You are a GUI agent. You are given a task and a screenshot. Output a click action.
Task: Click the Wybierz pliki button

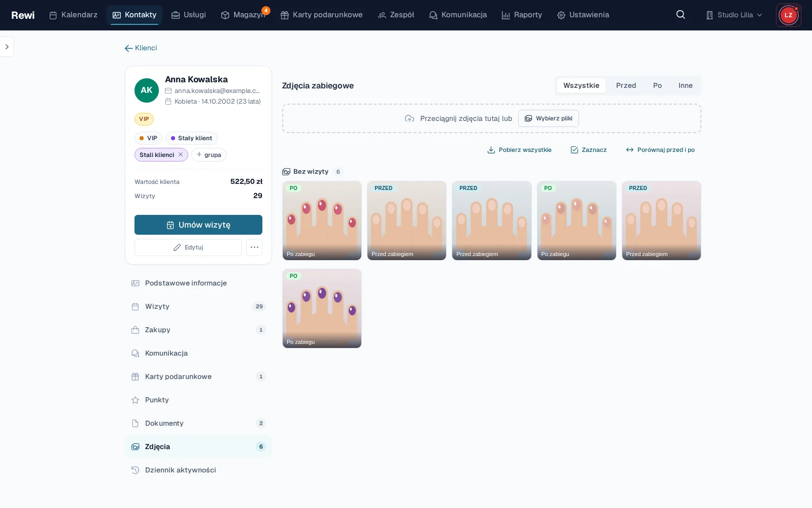tap(549, 118)
